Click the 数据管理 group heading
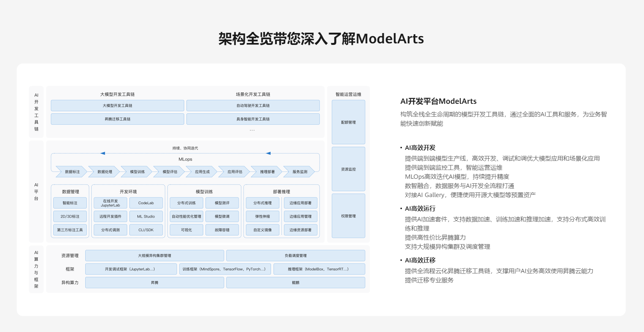 (x=70, y=192)
